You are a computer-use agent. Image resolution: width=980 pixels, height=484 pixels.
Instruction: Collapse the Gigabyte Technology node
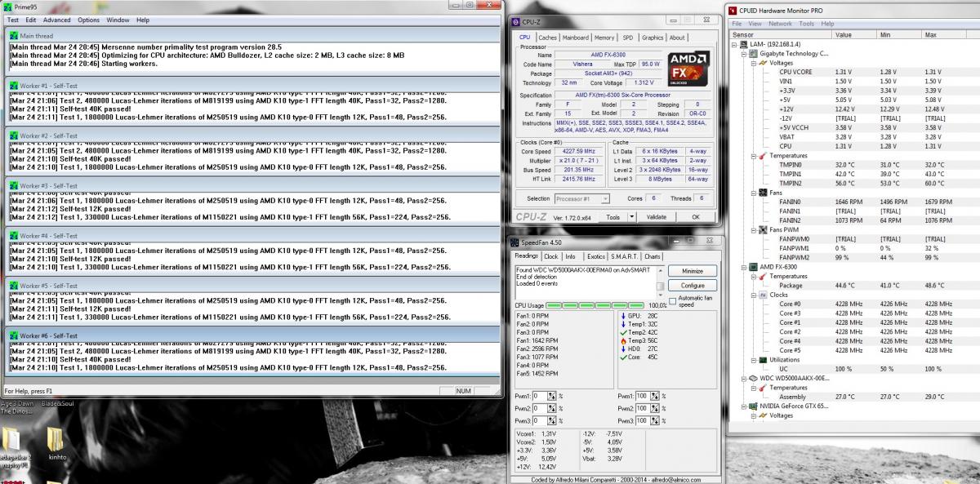(x=744, y=53)
